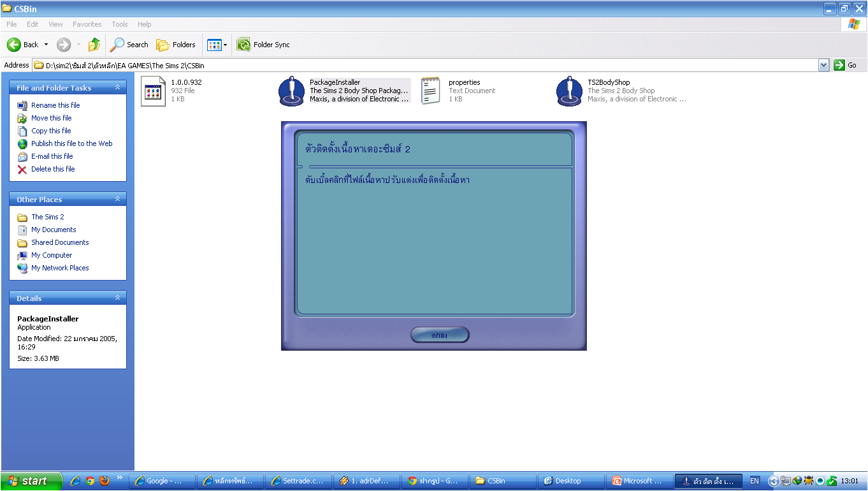Click the green shield icon in the system tray

[832, 481]
